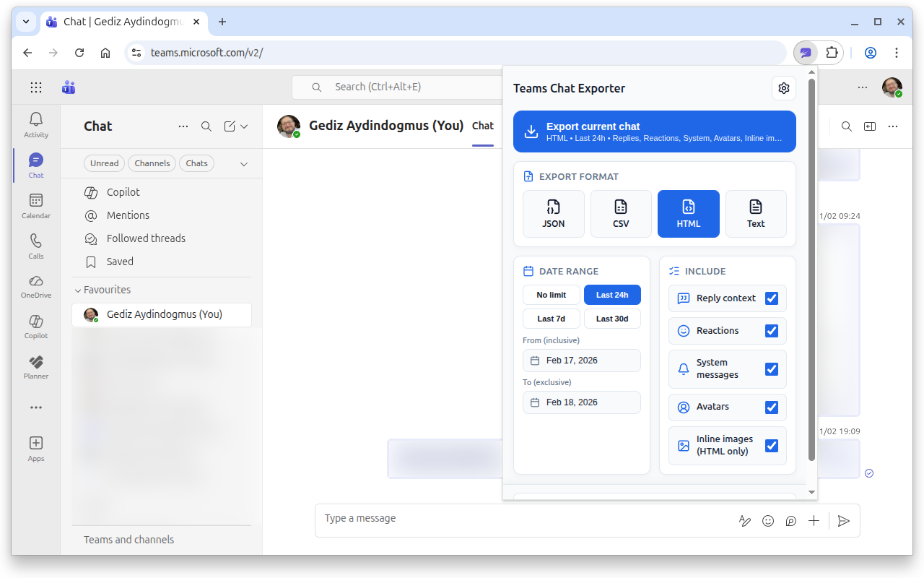Disable the Avatars checkbox
Viewport: 924px width, 578px height.
click(772, 407)
